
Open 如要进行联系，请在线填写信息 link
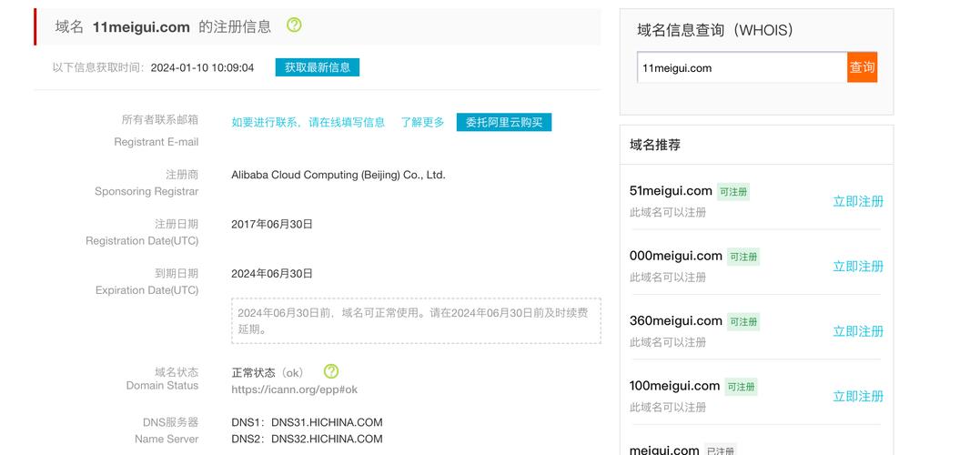point(308,122)
